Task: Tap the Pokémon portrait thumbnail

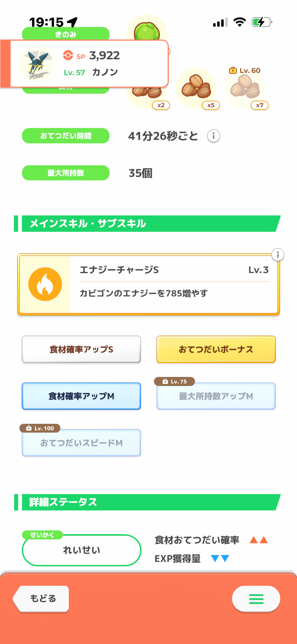Action: [37, 63]
